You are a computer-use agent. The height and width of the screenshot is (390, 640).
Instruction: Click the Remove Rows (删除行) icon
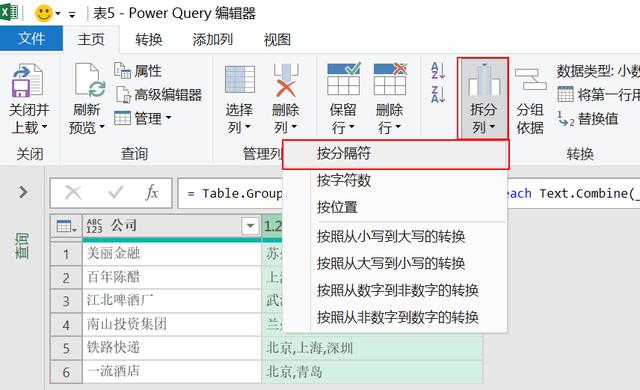click(x=390, y=79)
